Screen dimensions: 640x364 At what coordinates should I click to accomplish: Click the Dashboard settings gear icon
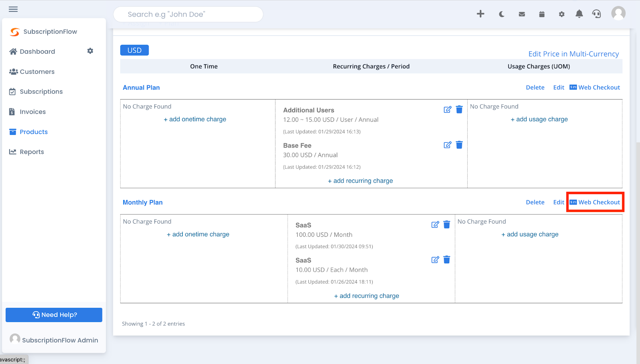tap(90, 51)
